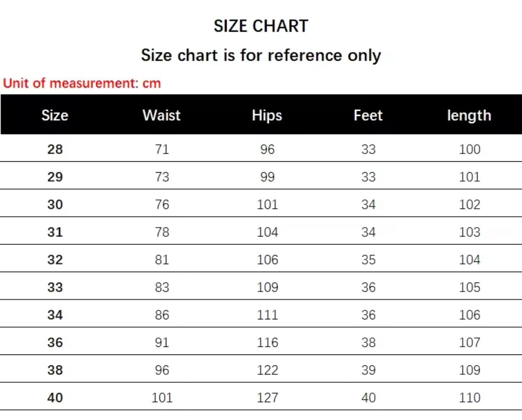Select the Size column header

[x=55, y=116]
